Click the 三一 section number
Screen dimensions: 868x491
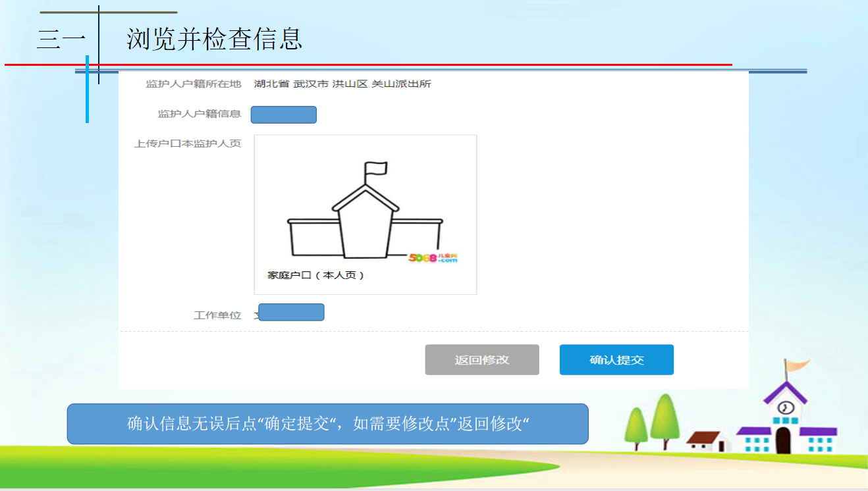(x=61, y=40)
